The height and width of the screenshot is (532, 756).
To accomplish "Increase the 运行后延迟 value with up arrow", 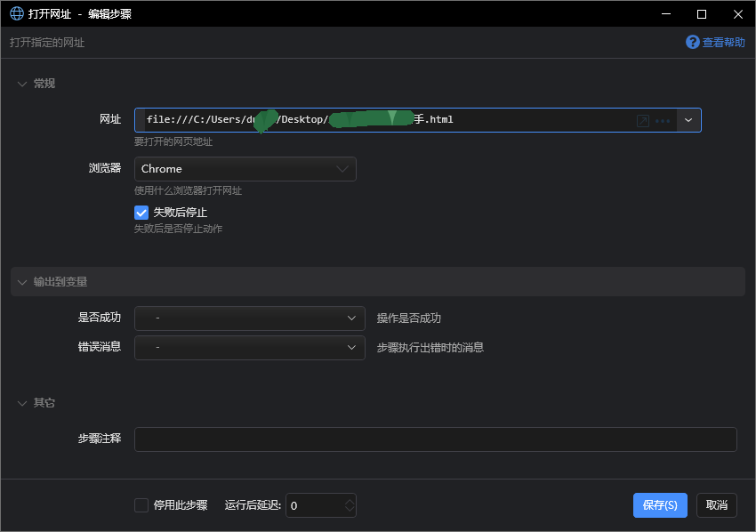I will point(350,501).
